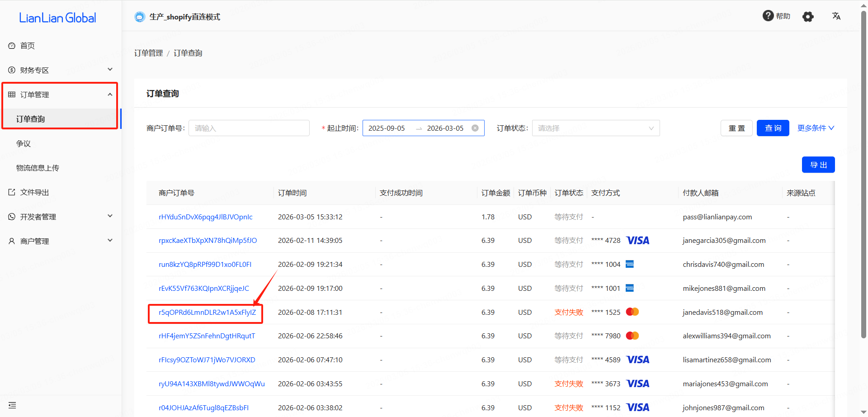Open the 订单状态 dropdown selector
This screenshot has width=868, height=417.
coord(595,128)
